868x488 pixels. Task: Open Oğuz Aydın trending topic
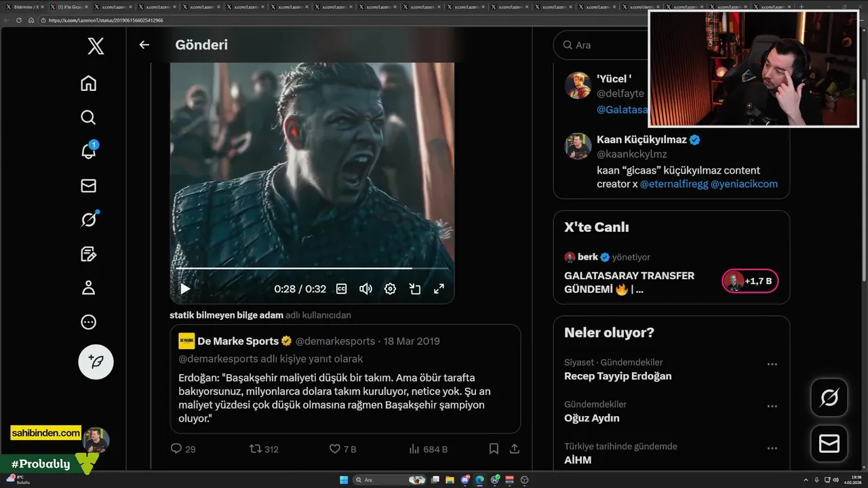pyautogui.click(x=591, y=418)
